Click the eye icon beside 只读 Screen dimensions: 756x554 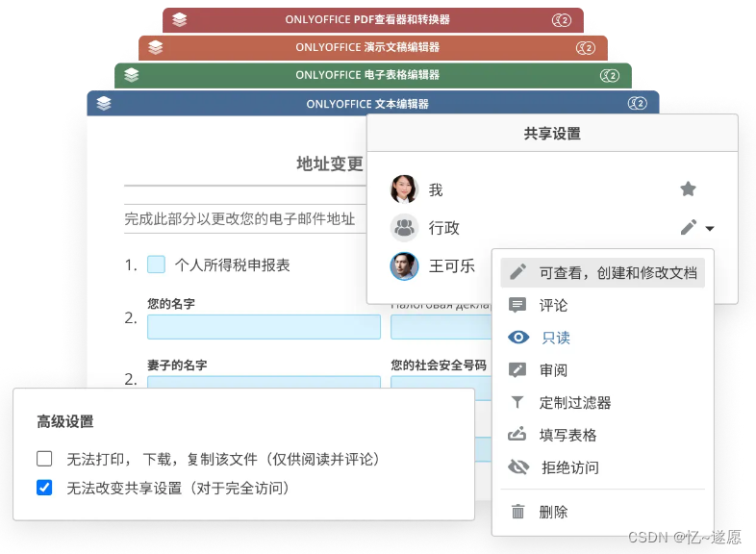click(518, 337)
